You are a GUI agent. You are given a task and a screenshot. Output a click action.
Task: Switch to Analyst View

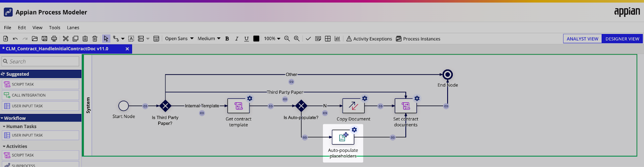click(582, 39)
